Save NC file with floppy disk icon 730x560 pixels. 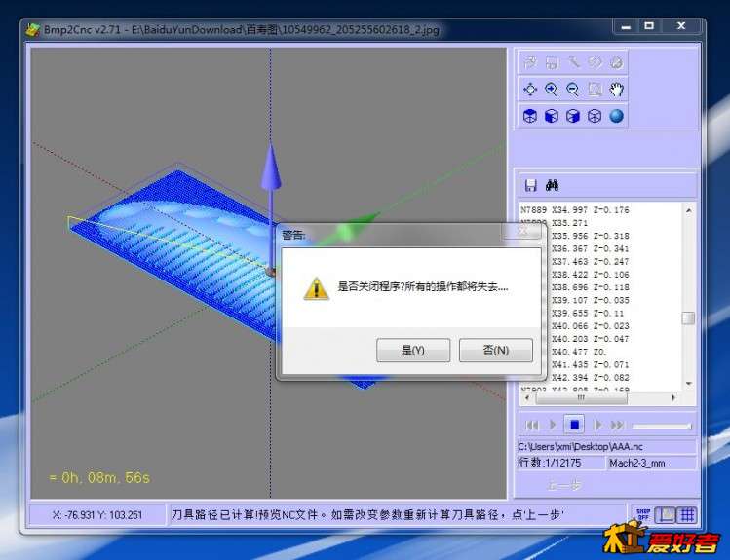[x=530, y=185]
